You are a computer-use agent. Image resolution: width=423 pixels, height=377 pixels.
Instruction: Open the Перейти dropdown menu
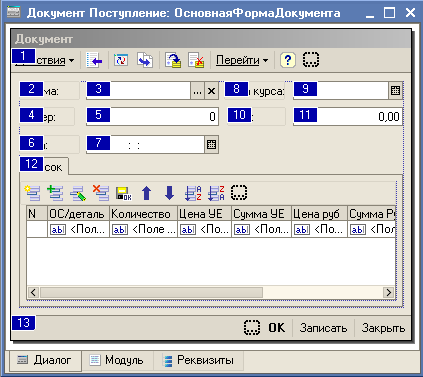point(242,60)
